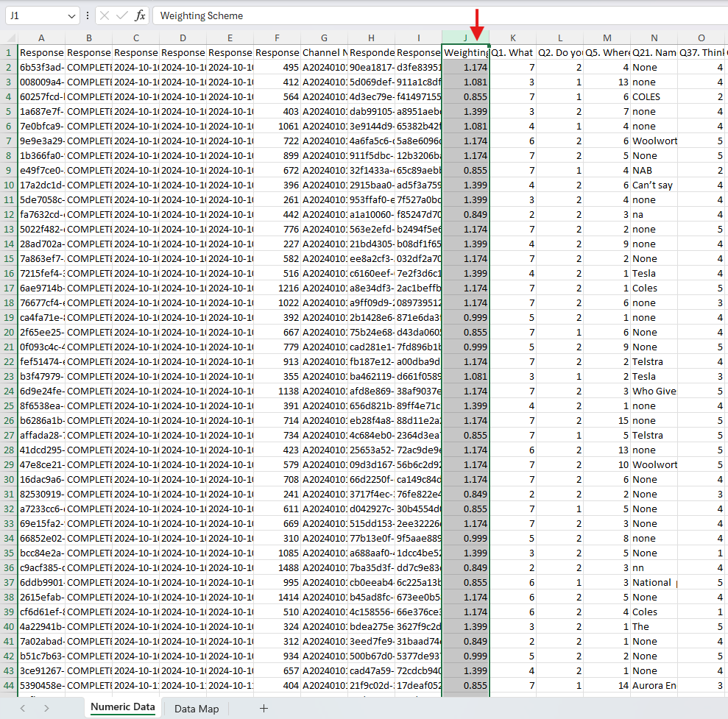The image size is (728, 719).
Task: Click cell N22 containing Telstra
Action: pos(654,361)
